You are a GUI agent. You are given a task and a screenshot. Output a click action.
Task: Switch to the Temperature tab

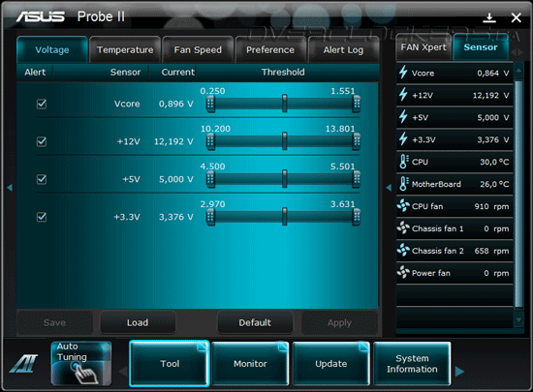[x=125, y=50]
